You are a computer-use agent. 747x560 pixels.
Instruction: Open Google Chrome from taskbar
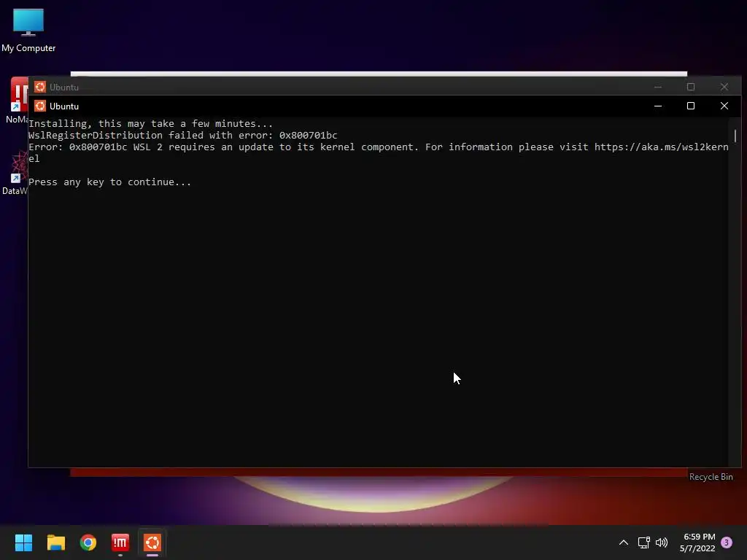88,542
